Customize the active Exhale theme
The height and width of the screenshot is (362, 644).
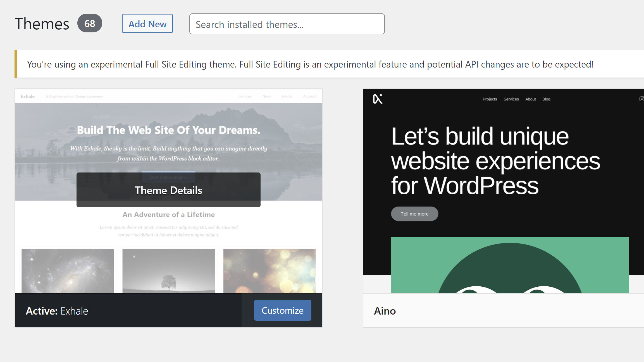[282, 310]
